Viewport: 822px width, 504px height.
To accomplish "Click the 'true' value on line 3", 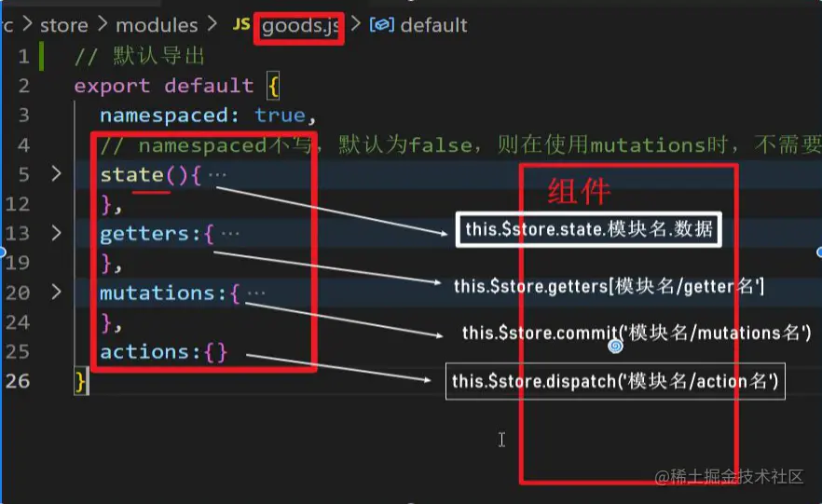I will [280, 116].
